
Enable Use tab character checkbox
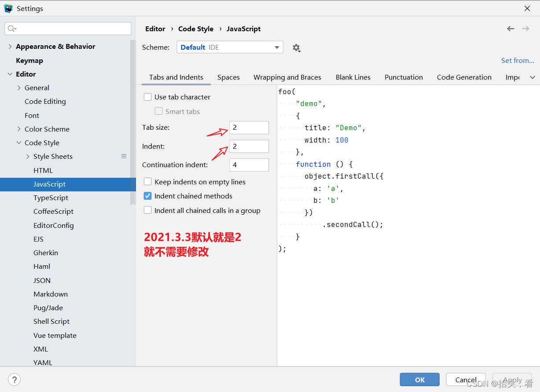click(x=148, y=97)
